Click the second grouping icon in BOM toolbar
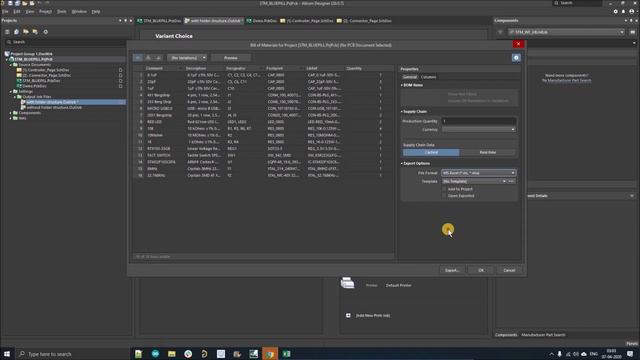The width and height of the screenshot is (640, 360). [x=148, y=58]
